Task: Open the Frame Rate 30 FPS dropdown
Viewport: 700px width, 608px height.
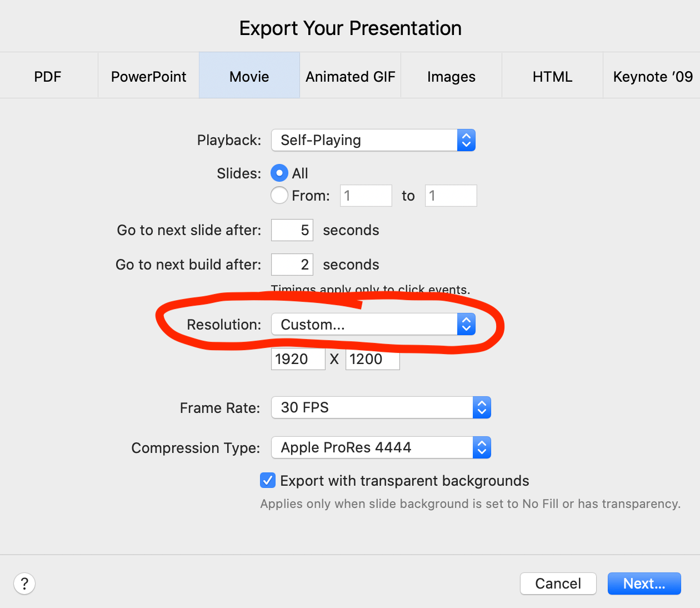Action: (x=381, y=407)
